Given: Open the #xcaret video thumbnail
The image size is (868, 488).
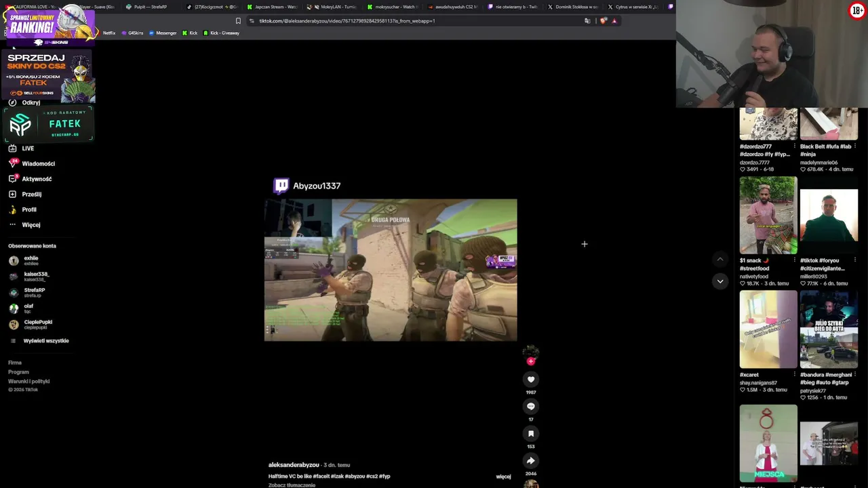Looking at the screenshot, I should [768, 329].
